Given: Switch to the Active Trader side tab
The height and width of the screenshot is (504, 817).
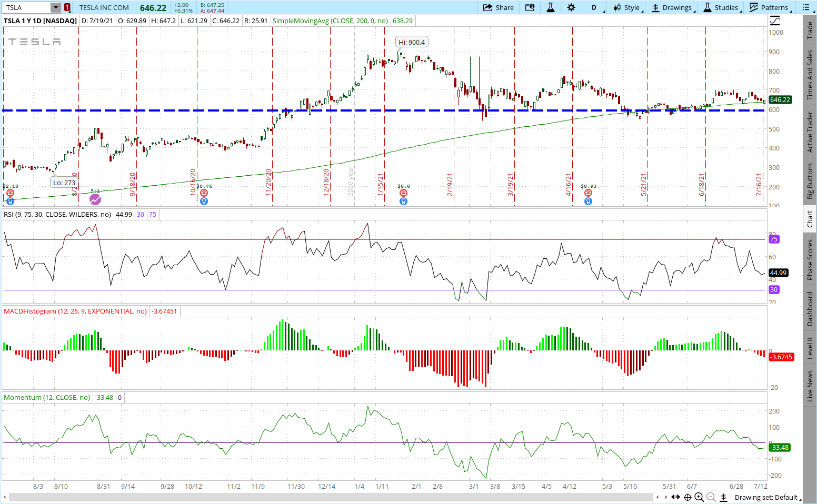Looking at the screenshot, I should coord(810,132).
